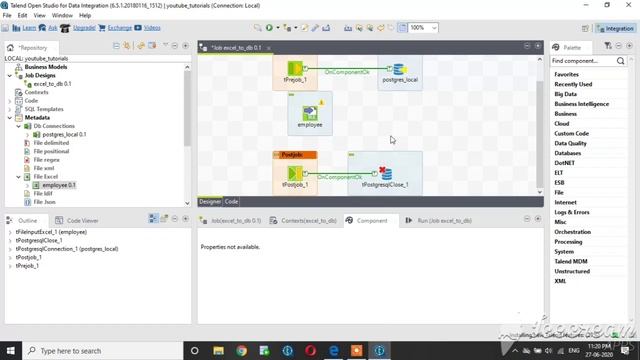Select excel_to_db 0.1 job in Repository
The width and height of the screenshot is (640, 360).
click(52, 84)
